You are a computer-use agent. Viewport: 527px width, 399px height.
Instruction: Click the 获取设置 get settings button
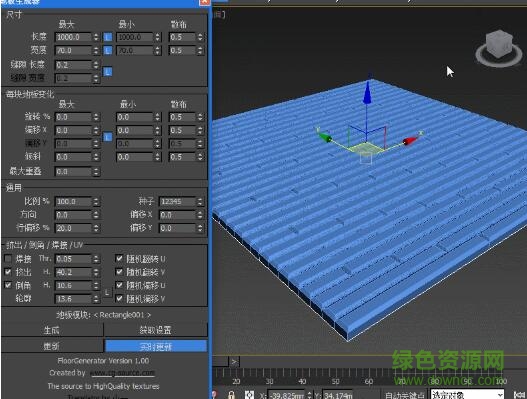(x=156, y=330)
